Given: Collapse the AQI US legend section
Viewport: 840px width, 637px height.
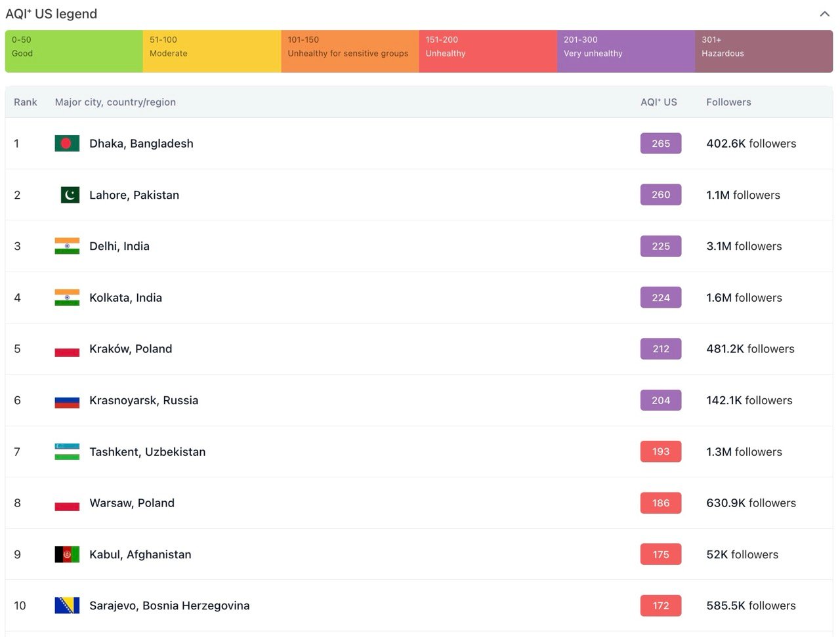Looking at the screenshot, I should click(x=824, y=14).
